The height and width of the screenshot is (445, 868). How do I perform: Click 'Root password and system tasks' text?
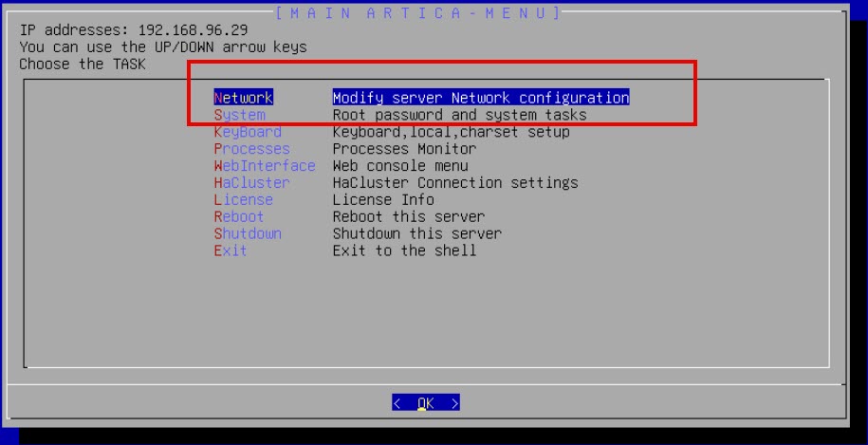459,115
